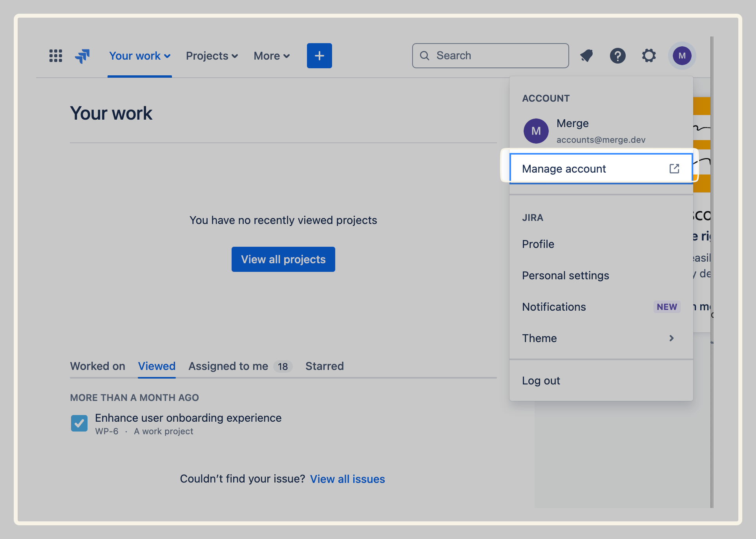Open the help question mark icon
Screen dimensions: 756x539
[x=617, y=56]
